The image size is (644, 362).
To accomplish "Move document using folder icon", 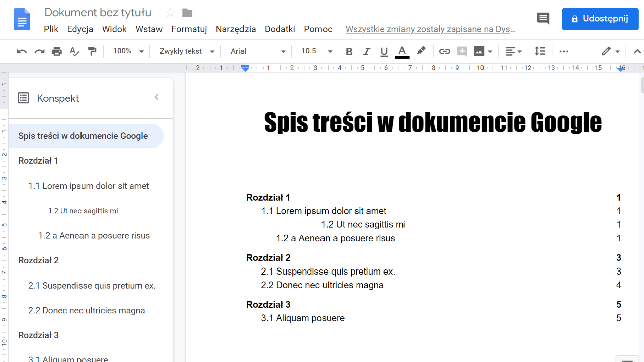I will (x=187, y=13).
